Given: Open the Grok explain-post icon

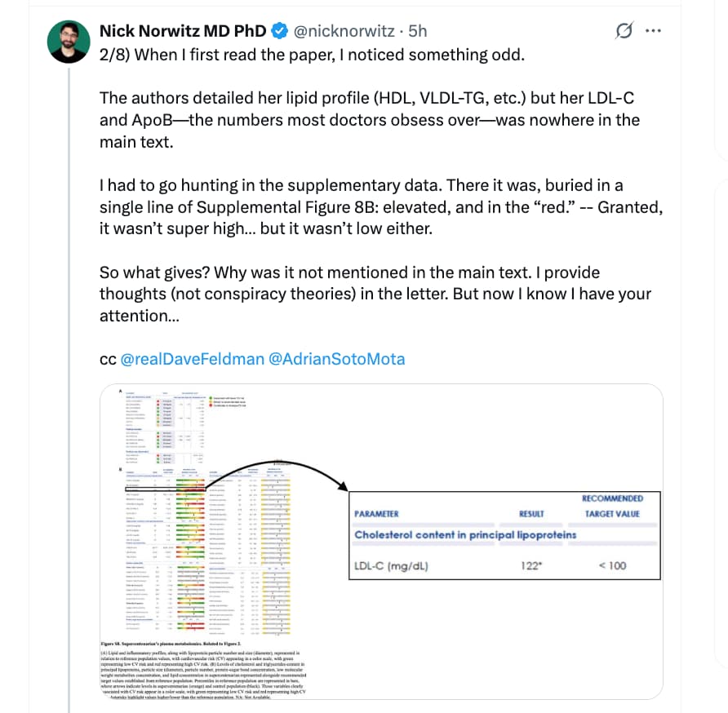Looking at the screenshot, I should click(x=624, y=31).
